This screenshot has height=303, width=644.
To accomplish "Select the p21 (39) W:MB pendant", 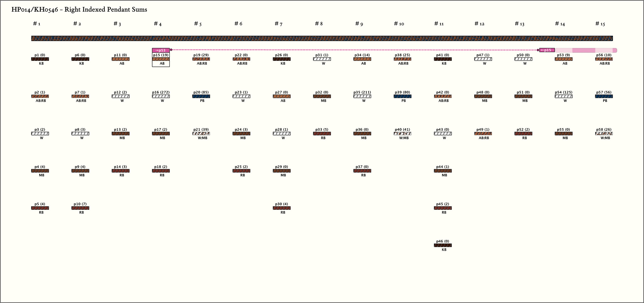I will [201, 134].
